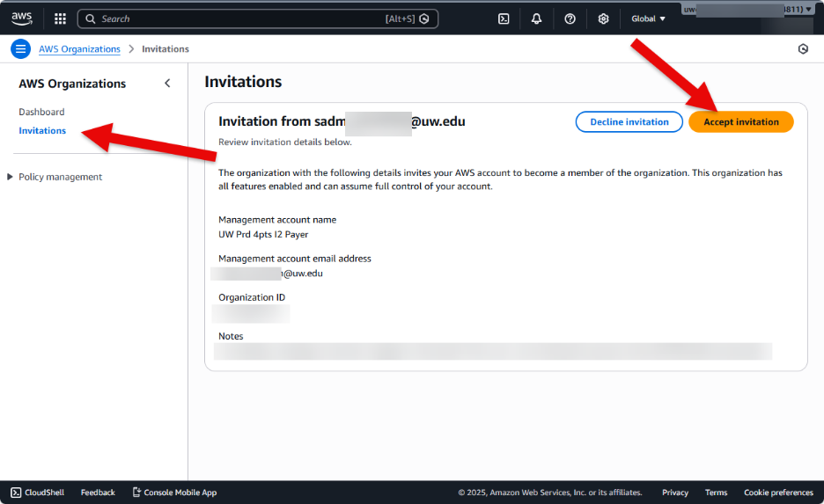The height and width of the screenshot is (504, 824).
Task: Click the Console Mobile App icon
Action: pyautogui.click(x=136, y=492)
